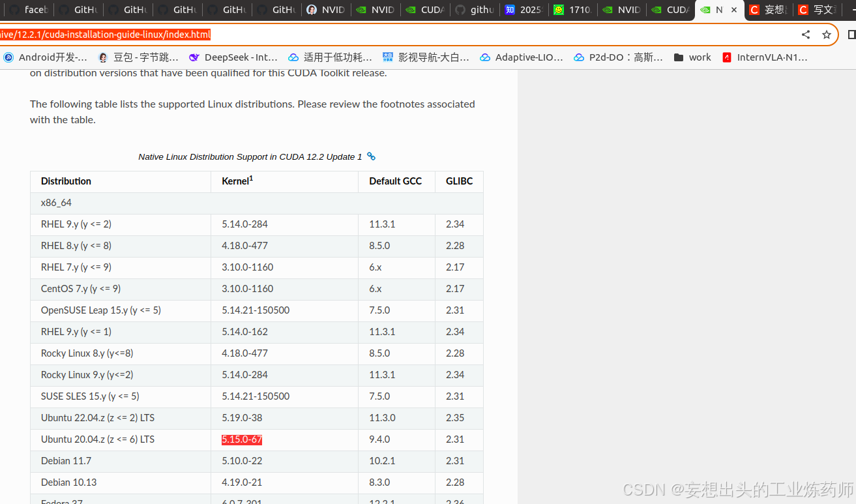Switch to the 写文 CSDN tab
Screen dimensions: 856x504
818,10
